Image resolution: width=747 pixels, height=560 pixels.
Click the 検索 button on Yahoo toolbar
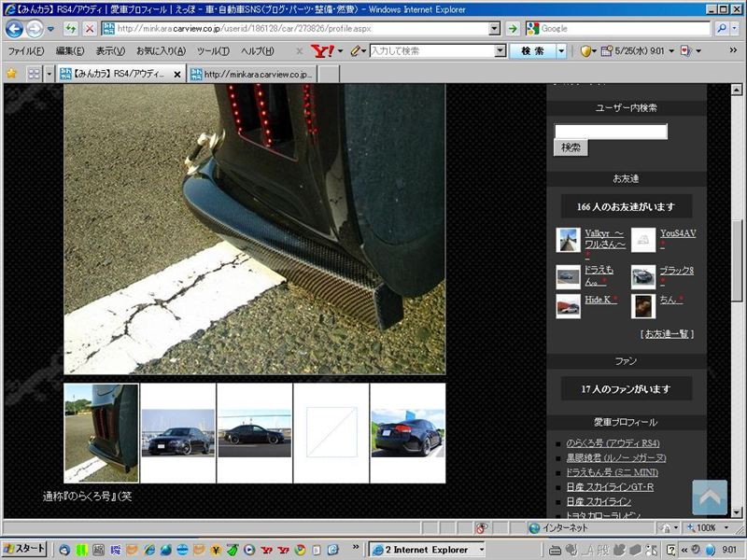(x=532, y=50)
